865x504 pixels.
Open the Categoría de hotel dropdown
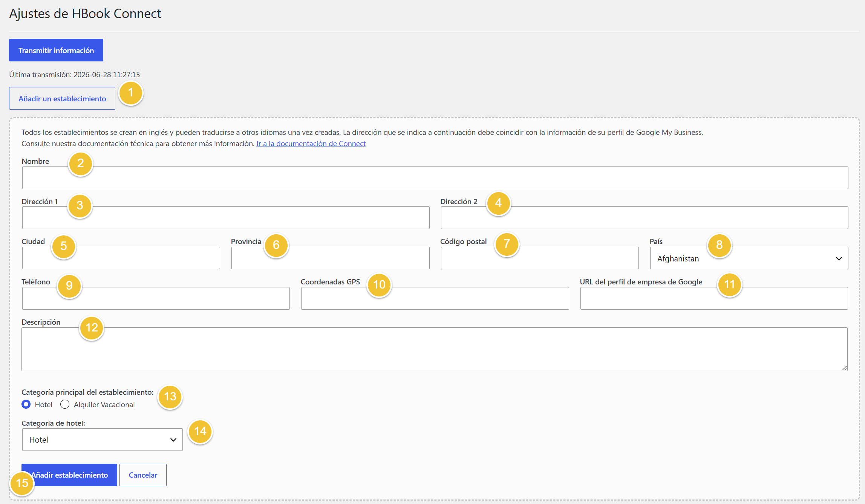tap(103, 440)
